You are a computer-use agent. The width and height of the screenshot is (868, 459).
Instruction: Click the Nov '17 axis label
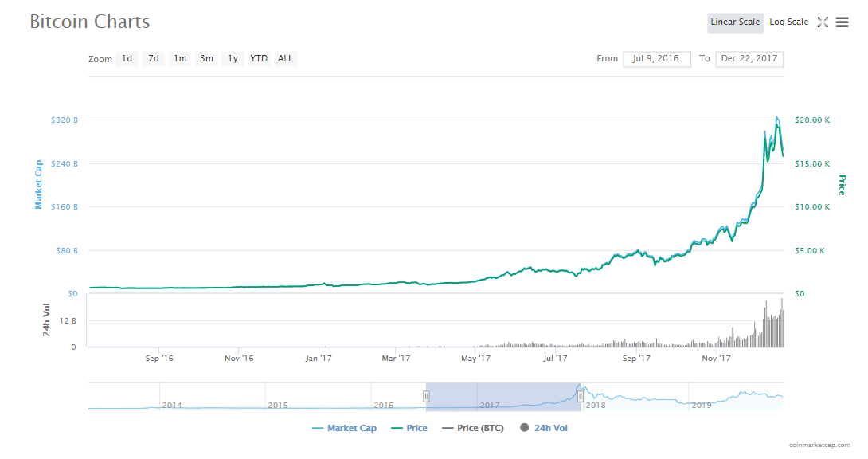pyautogui.click(x=717, y=359)
